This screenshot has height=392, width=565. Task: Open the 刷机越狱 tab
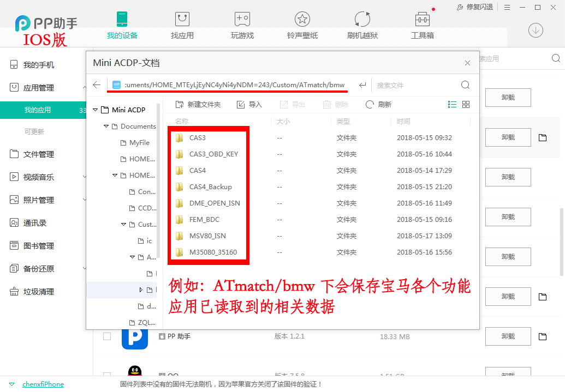[x=362, y=25]
